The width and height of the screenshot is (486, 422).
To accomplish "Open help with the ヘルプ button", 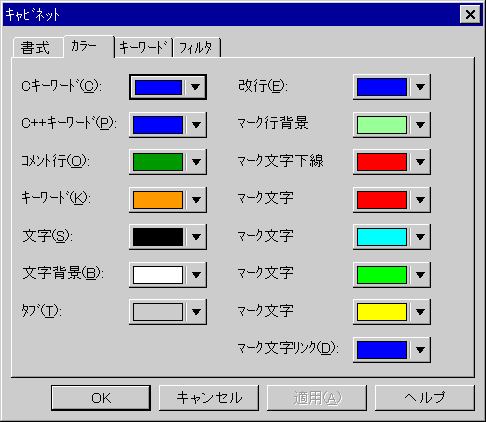I will pyautogui.click(x=425, y=398).
